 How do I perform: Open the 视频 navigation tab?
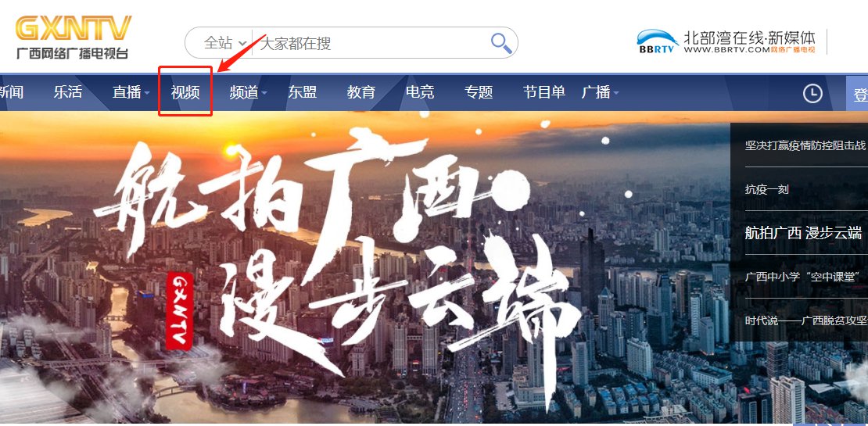click(x=185, y=91)
